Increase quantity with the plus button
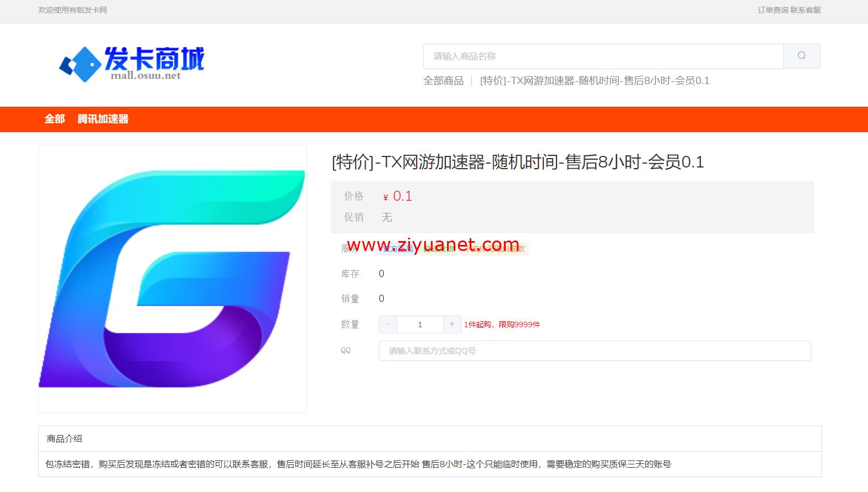This screenshot has width=868, height=492. click(452, 324)
